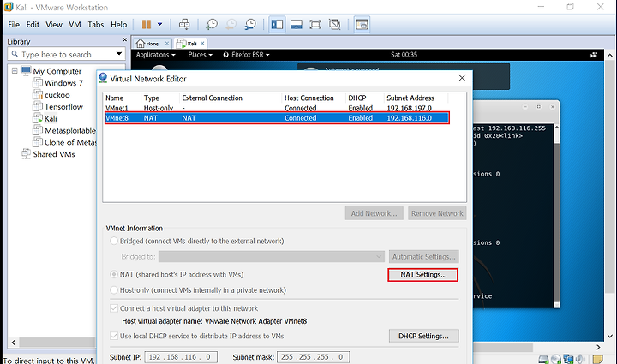This screenshot has width=617, height=364.
Task: Open the power options dropdown arrow
Action: pyautogui.click(x=159, y=24)
